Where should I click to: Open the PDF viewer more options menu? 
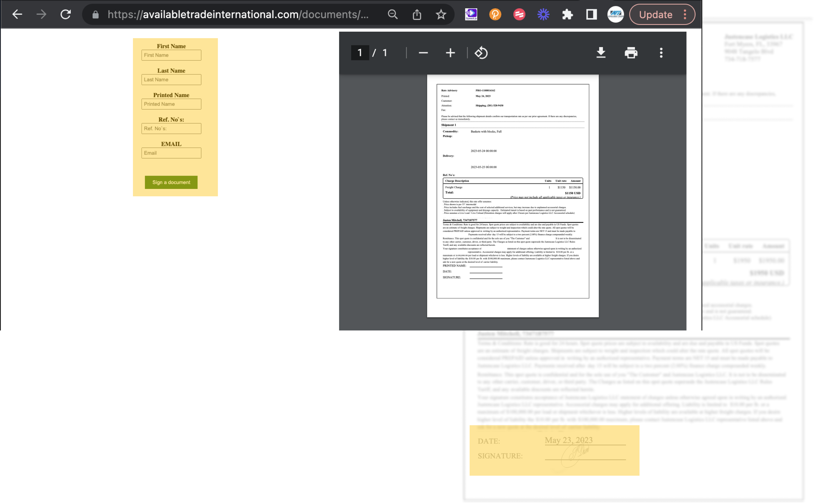point(661,53)
